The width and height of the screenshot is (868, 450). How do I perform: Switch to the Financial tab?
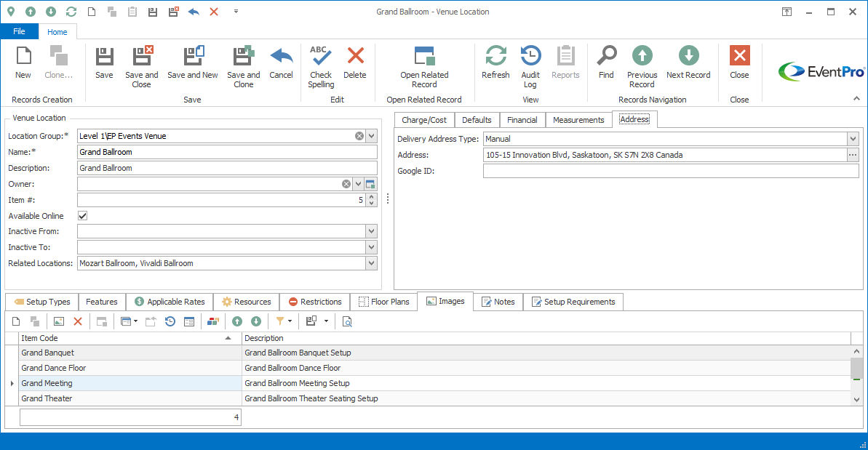click(522, 120)
